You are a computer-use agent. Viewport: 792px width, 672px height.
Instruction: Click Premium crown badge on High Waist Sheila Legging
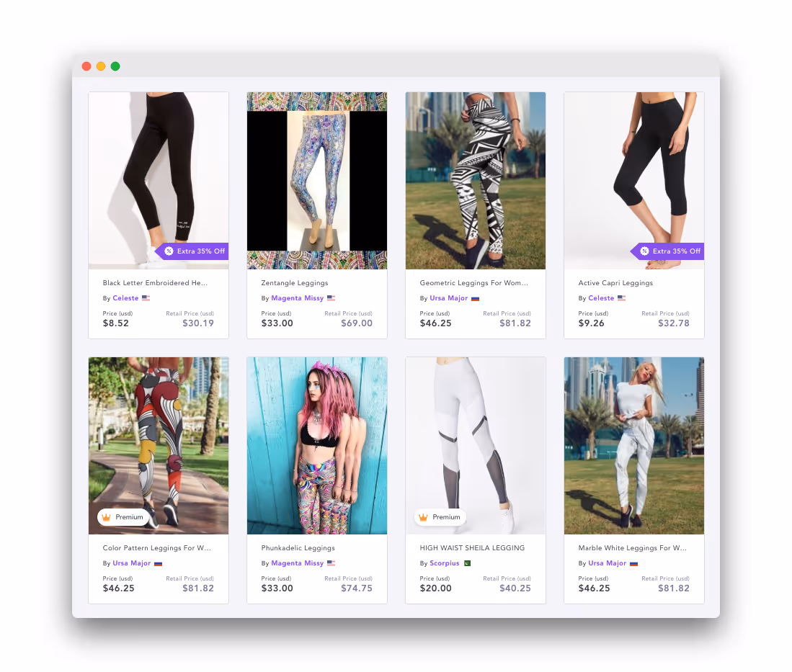pyautogui.click(x=440, y=517)
